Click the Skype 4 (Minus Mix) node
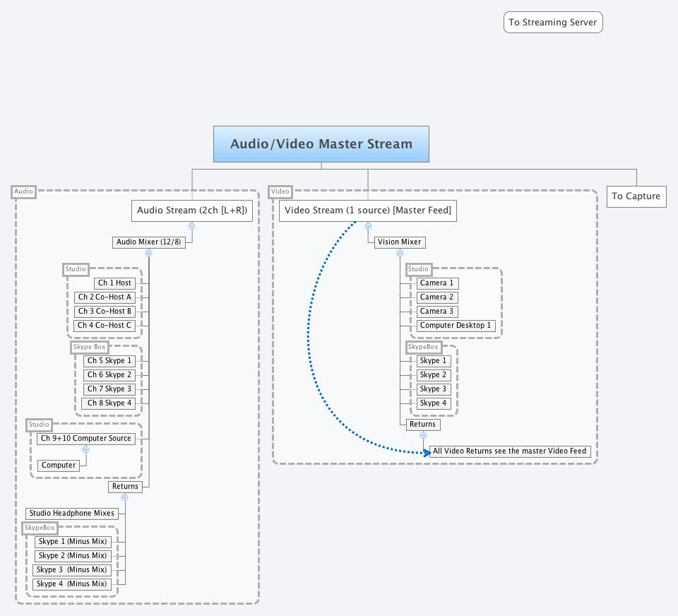The width and height of the screenshot is (678, 616). click(x=72, y=584)
